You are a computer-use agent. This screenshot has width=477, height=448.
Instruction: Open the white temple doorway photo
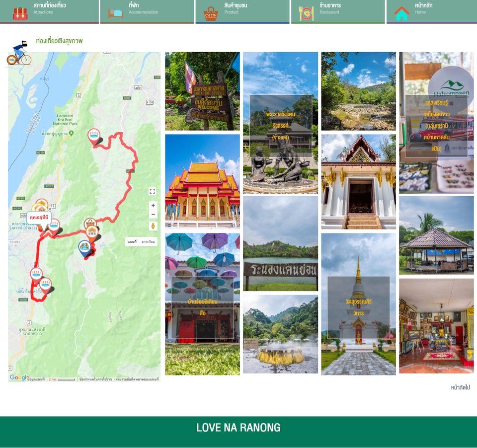358,182
